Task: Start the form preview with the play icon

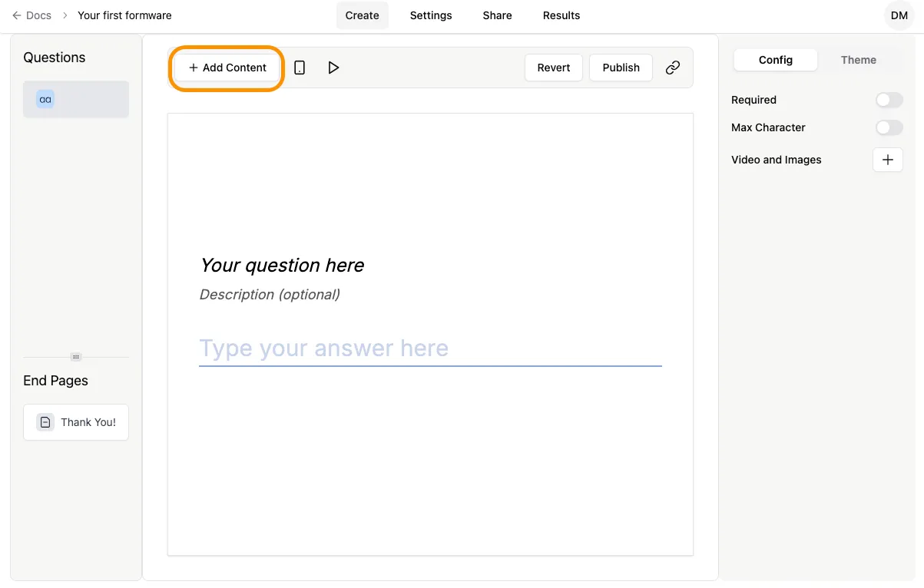Action: pos(333,68)
